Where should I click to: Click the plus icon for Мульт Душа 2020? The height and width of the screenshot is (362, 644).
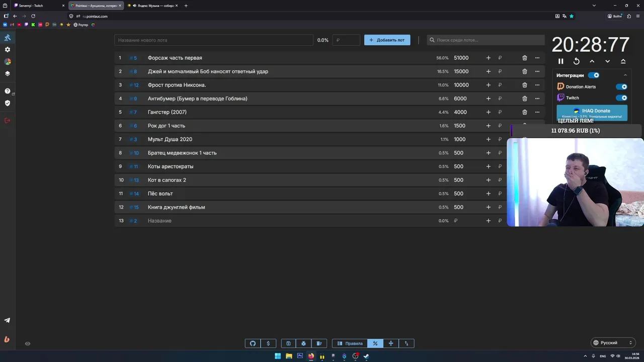tap(488, 139)
